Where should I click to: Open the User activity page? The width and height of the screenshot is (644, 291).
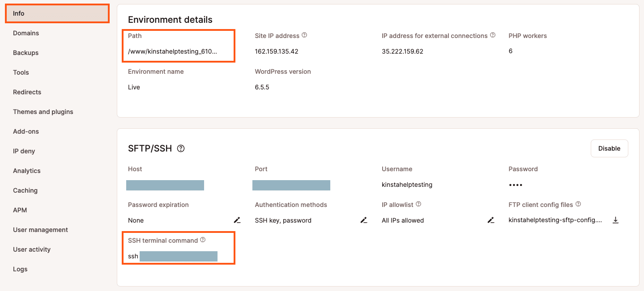pyautogui.click(x=31, y=249)
